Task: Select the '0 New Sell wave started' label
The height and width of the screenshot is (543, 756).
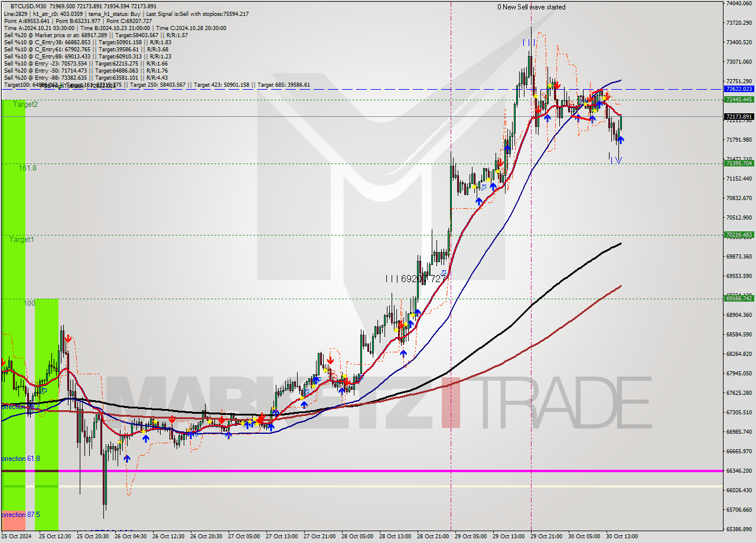Action: pos(531,7)
